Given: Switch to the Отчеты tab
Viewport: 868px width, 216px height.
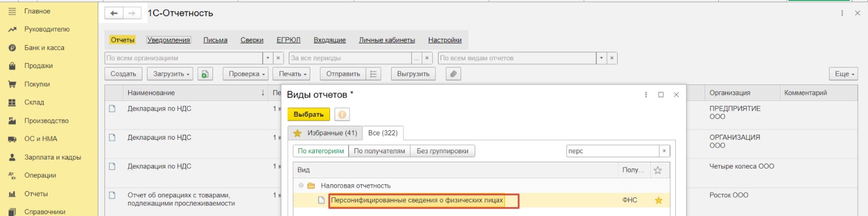Looking at the screenshot, I should point(123,40).
